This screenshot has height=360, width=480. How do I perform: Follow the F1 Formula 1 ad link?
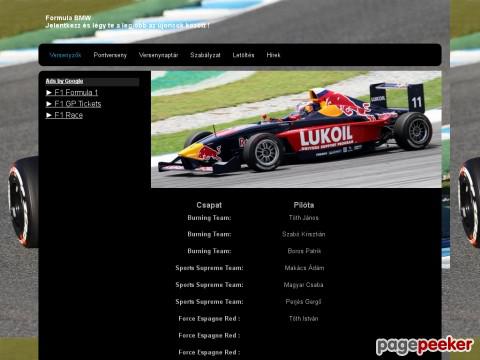72,92
